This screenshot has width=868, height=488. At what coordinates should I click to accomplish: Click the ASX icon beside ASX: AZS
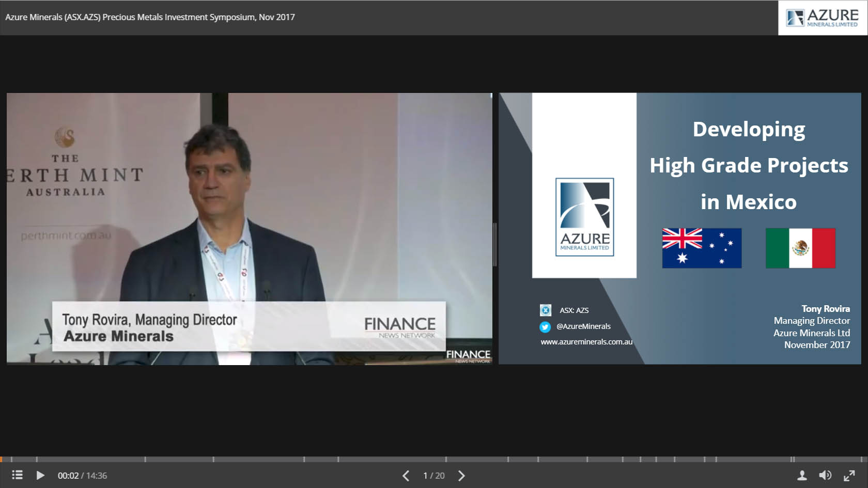coord(545,310)
